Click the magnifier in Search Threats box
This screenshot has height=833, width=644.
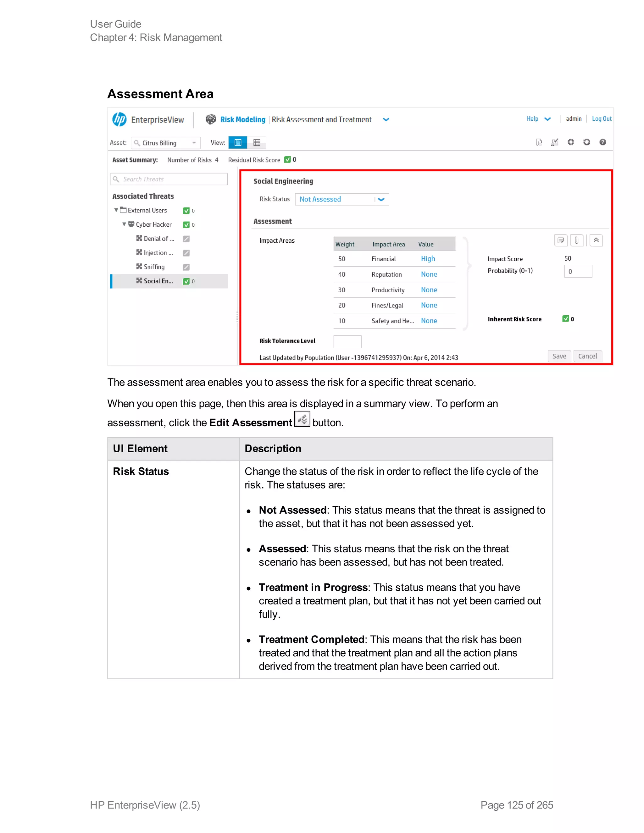[x=116, y=179]
